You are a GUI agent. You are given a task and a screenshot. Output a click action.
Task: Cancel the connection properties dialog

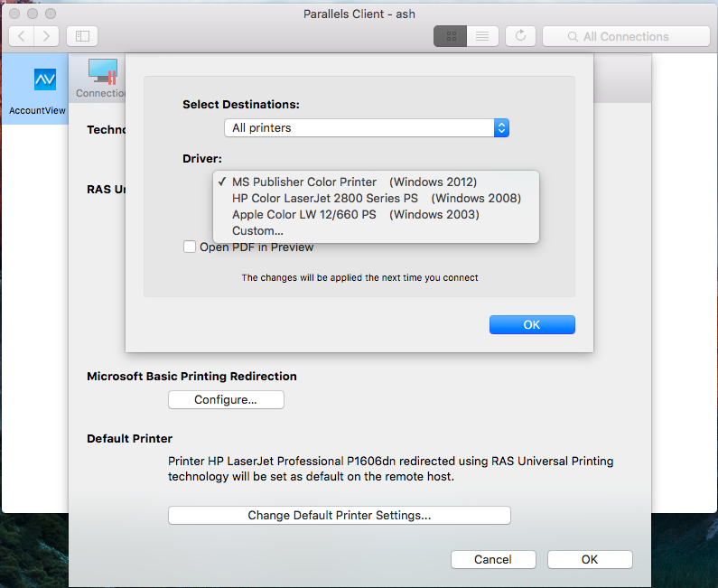[493, 560]
